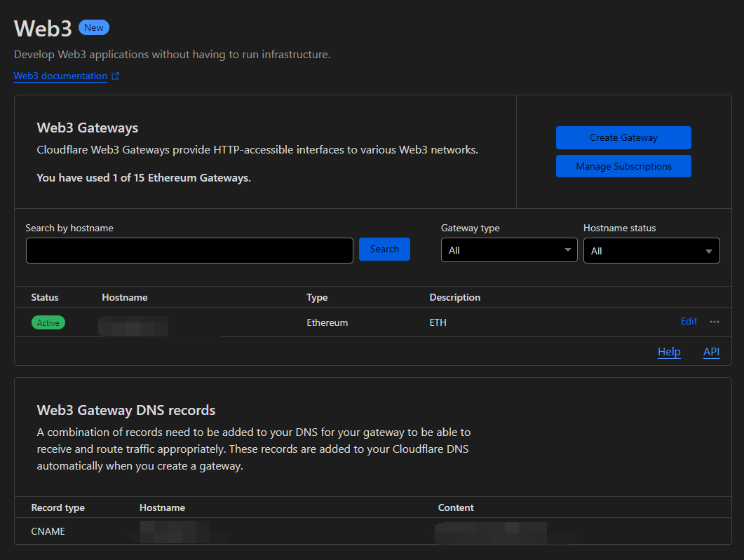
Task: Click the Hostname column header in gateways table
Action: tap(125, 297)
